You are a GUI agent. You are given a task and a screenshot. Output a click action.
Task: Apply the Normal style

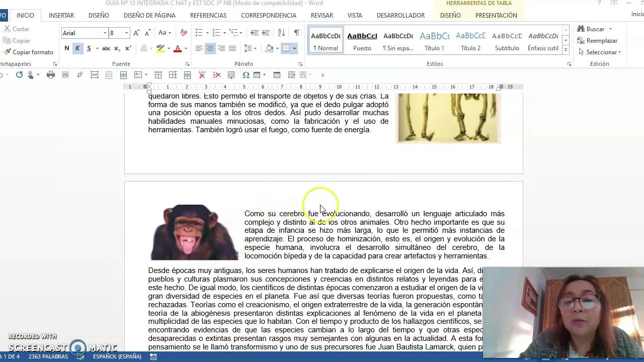pyautogui.click(x=326, y=40)
